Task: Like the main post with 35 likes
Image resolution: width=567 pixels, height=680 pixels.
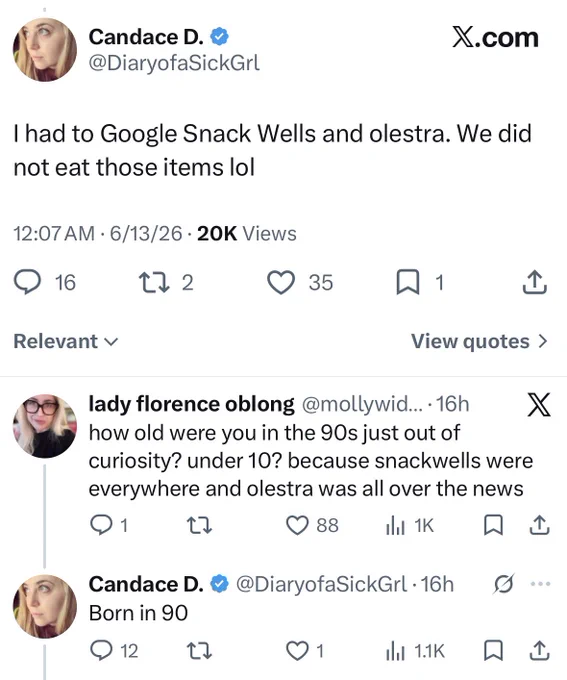Action: coord(281,282)
